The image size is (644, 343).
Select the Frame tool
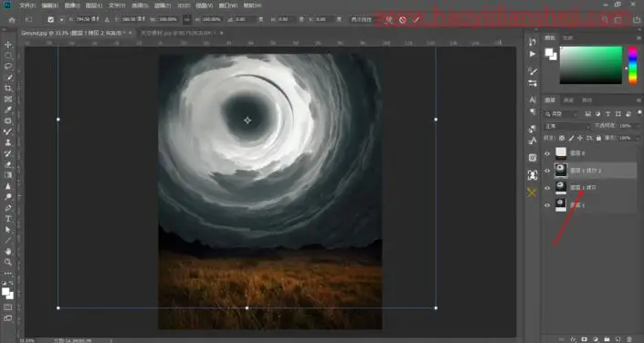pos(8,99)
